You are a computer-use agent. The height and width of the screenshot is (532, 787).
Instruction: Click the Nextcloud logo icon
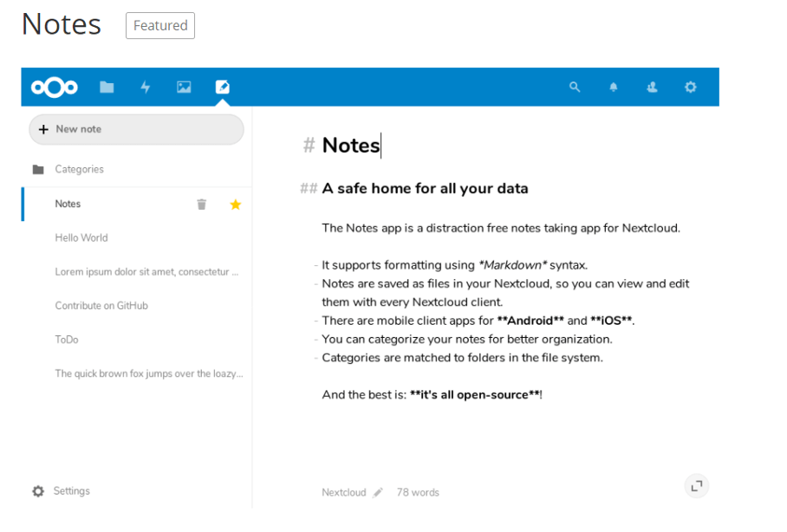click(55, 88)
